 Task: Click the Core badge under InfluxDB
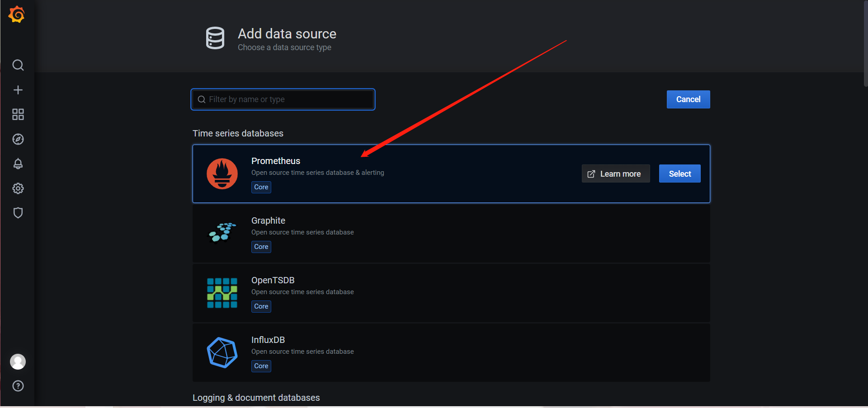click(x=261, y=366)
